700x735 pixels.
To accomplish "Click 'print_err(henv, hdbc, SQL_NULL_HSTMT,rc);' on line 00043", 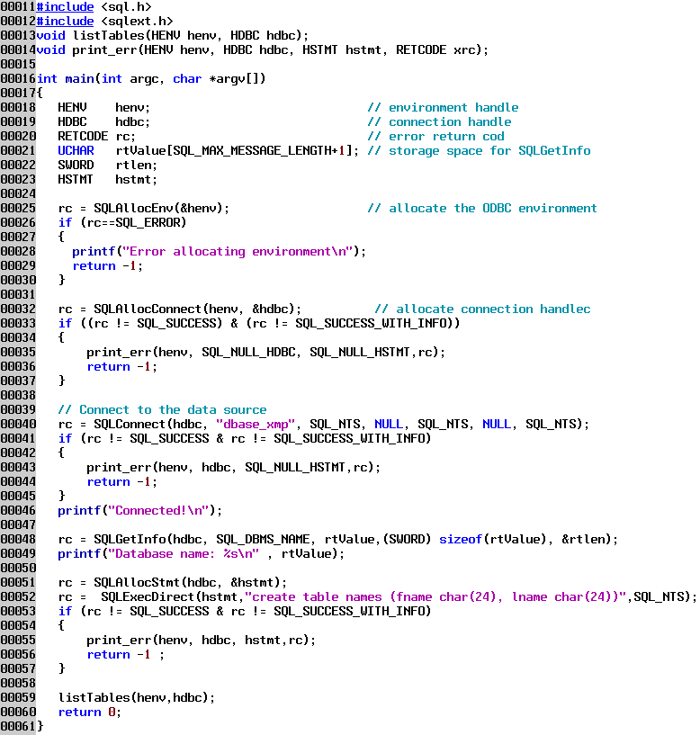I will point(234,468).
